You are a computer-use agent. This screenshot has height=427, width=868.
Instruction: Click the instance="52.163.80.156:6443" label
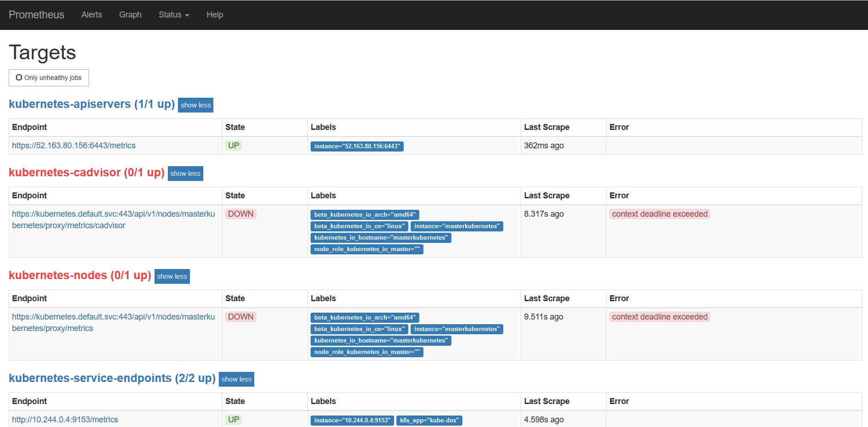(357, 146)
